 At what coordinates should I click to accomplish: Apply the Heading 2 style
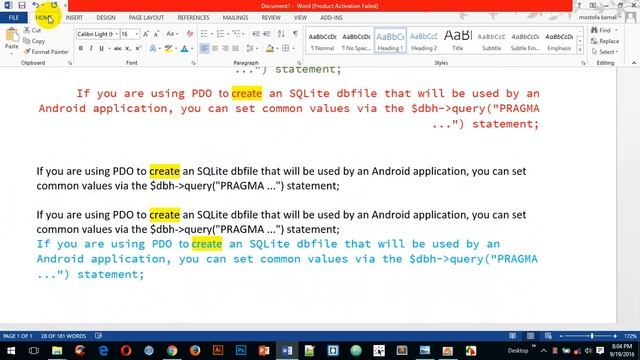[x=424, y=41]
